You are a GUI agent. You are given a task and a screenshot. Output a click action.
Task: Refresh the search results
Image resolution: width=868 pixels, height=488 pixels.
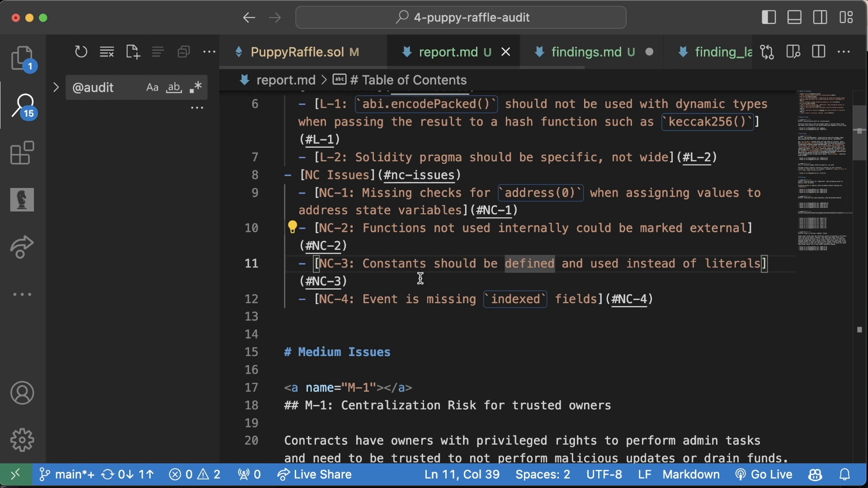click(81, 52)
